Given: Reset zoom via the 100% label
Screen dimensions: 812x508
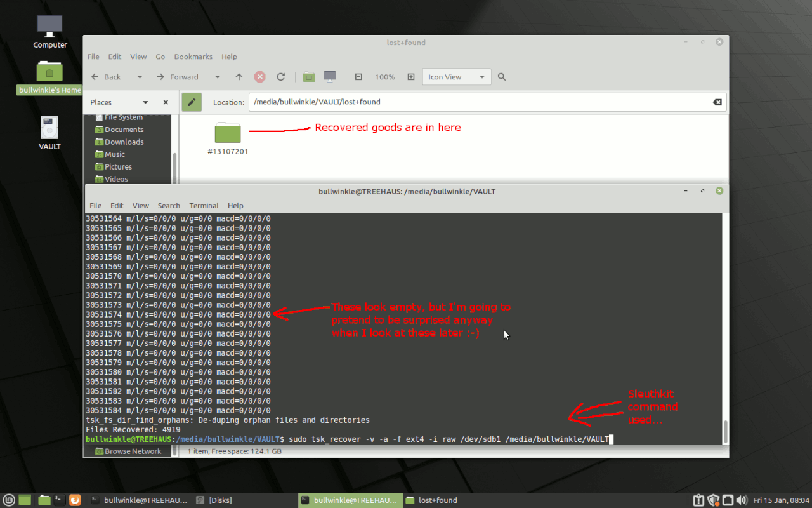Looking at the screenshot, I should [x=384, y=77].
